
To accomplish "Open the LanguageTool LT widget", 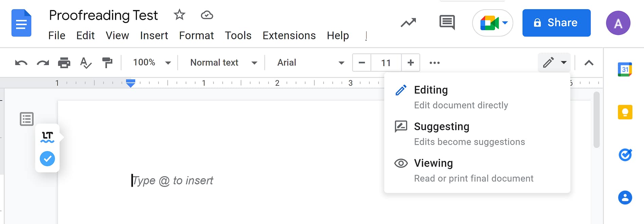I will tap(47, 137).
